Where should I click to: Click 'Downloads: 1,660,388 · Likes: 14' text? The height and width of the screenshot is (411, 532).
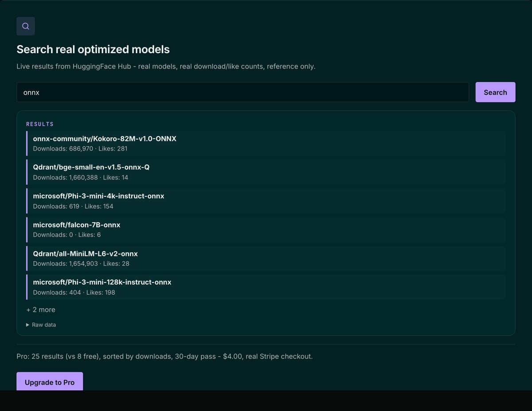point(81,178)
